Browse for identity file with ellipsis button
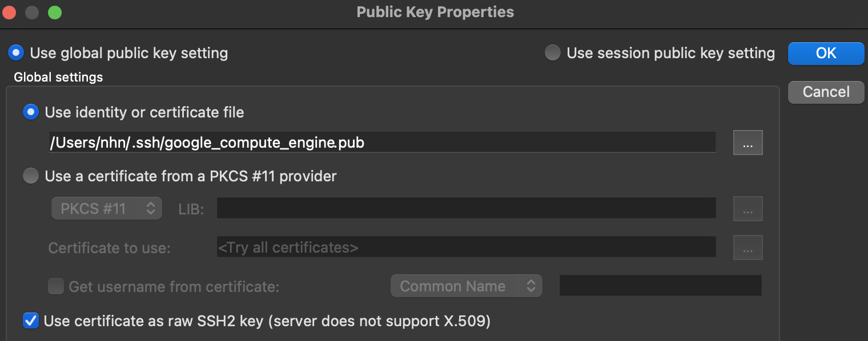Viewport: 868px width, 341px height. pos(748,143)
